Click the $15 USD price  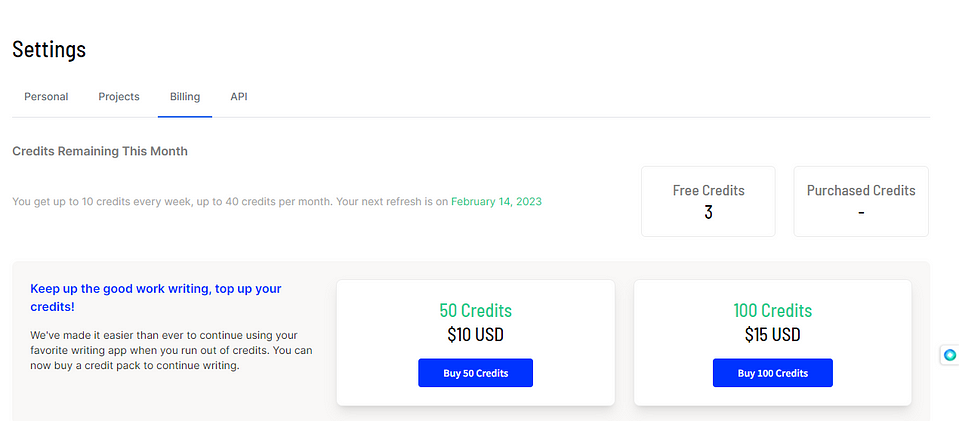[772, 334]
